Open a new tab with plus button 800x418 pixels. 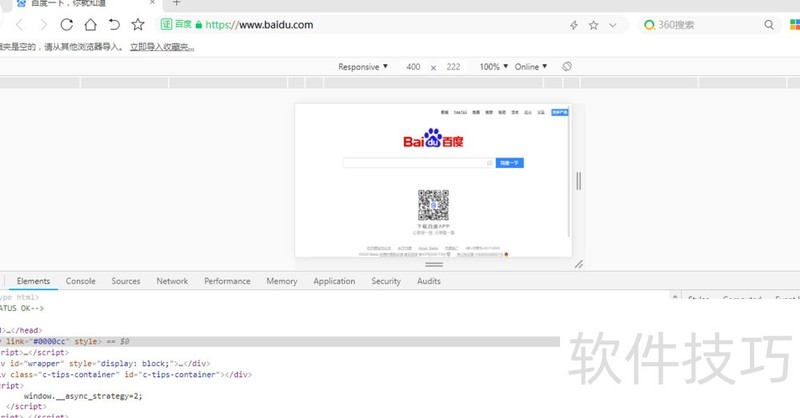[x=176, y=3]
